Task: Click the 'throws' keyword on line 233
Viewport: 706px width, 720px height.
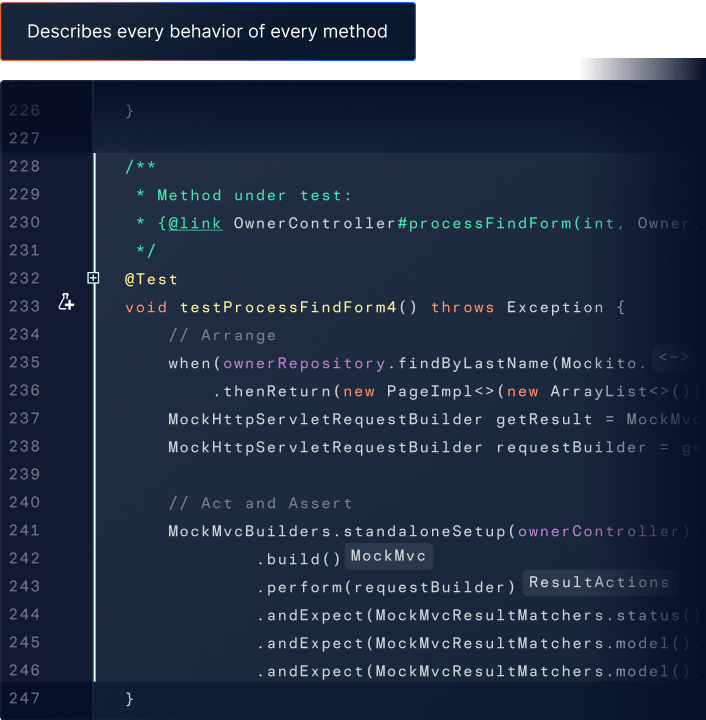Action: pos(463,307)
